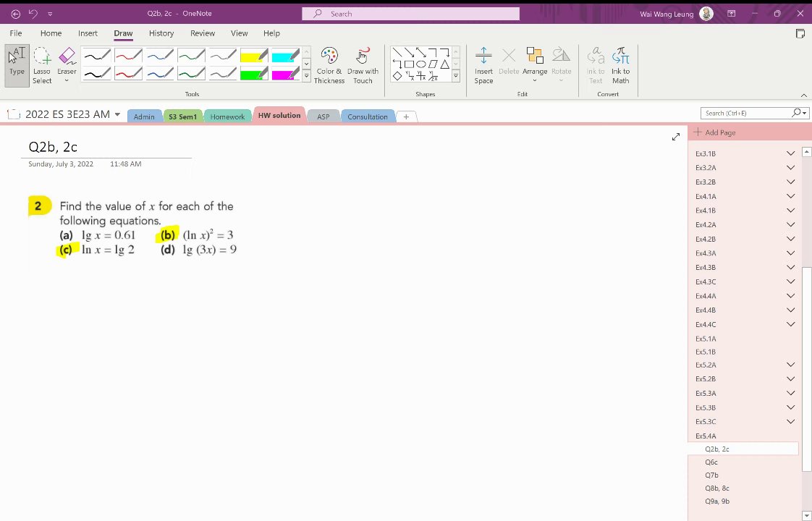Screen dimensions: 812x521
Task: Expand the Ex4.4C page group chevron
Action: pos(790,324)
